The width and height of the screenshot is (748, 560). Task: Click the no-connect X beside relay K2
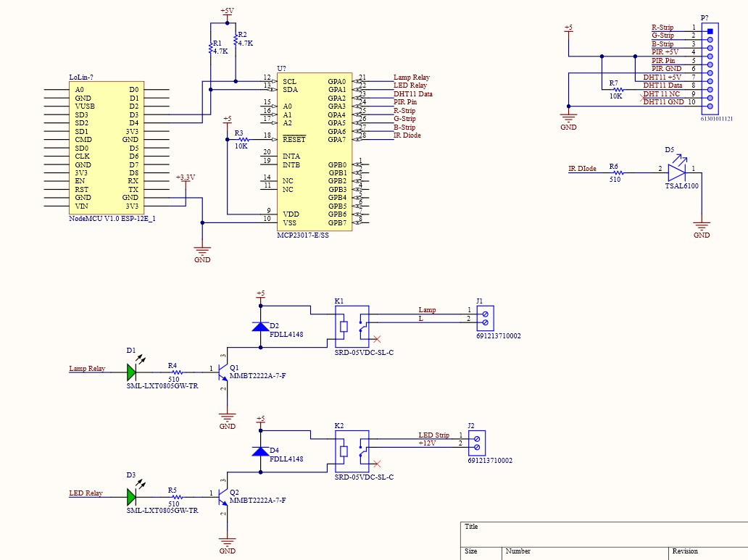(x=377, y=464)
